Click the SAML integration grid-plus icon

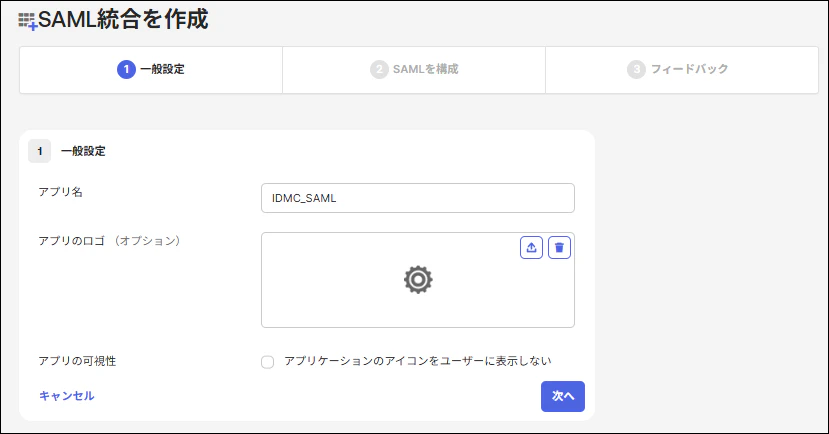27,22
